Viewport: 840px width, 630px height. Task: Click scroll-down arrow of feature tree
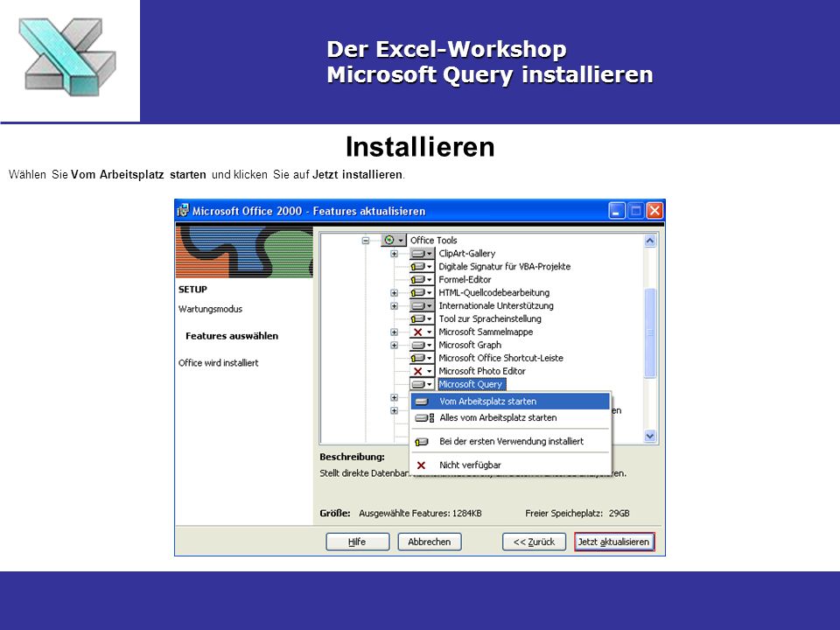(650, 436)
